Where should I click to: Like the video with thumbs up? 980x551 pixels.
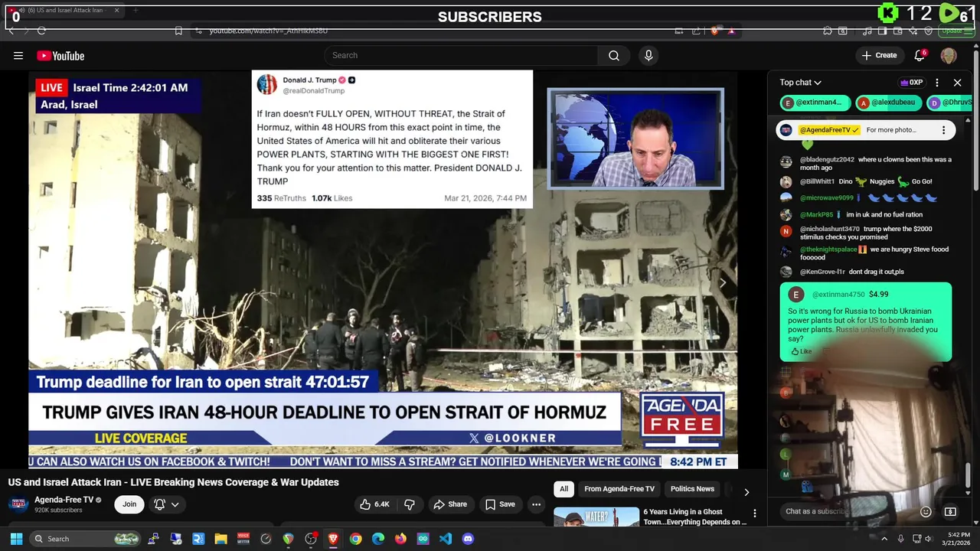[375, 504]
